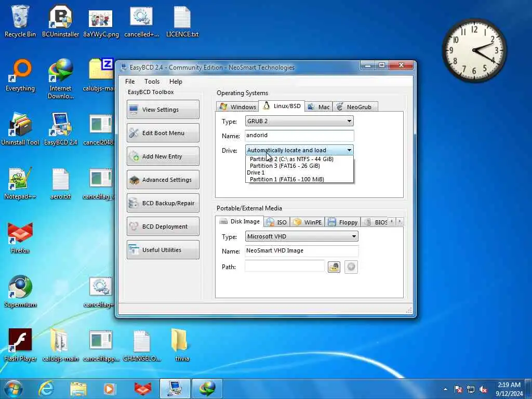The image size is (532, 399).
Task: Open the File menu
Action: (130, 82)
